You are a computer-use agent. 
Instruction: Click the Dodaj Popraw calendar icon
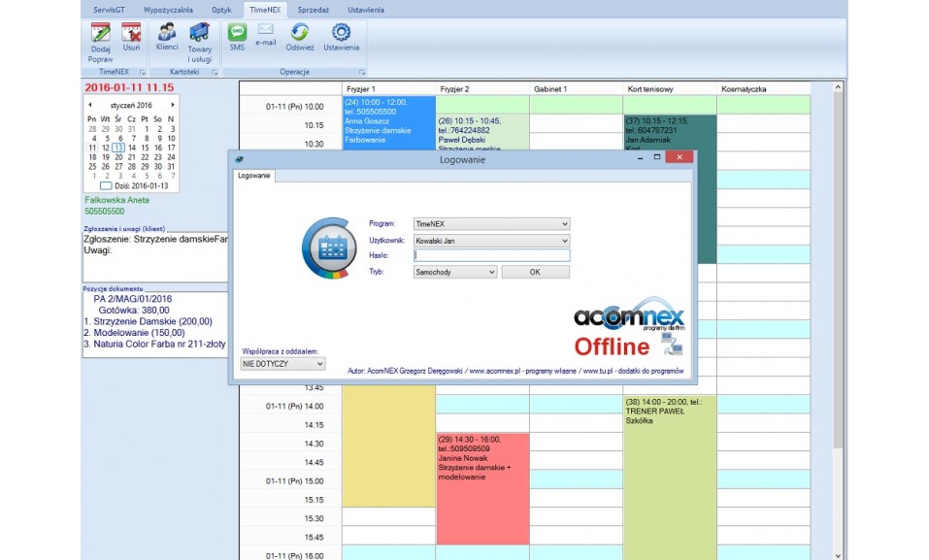tap(100, 33)
